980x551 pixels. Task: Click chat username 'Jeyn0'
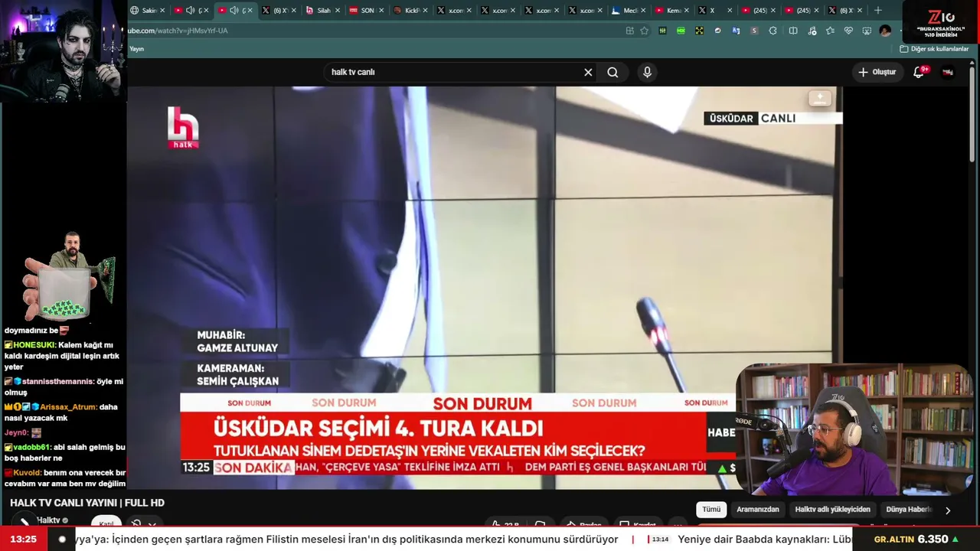pos(15,432)
